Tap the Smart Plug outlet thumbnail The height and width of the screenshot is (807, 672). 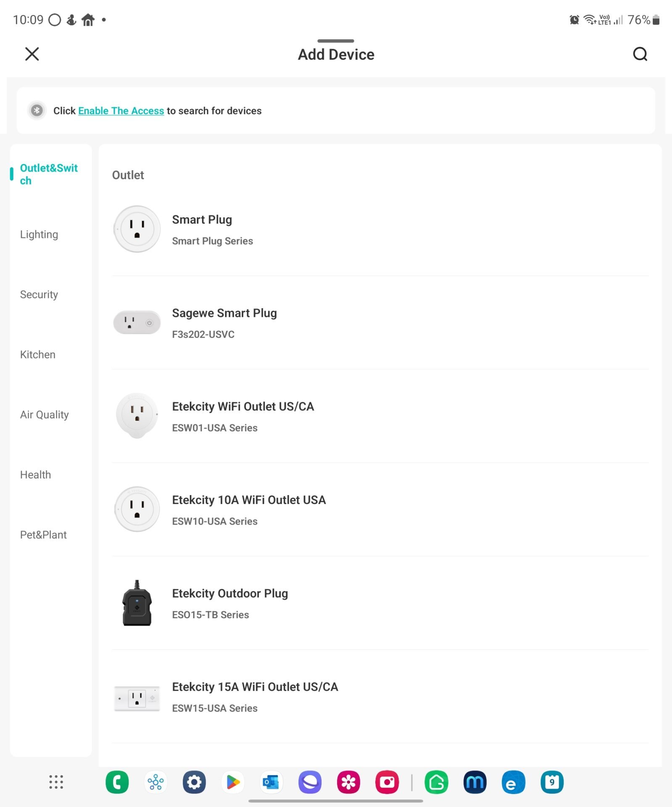point(137,229)
